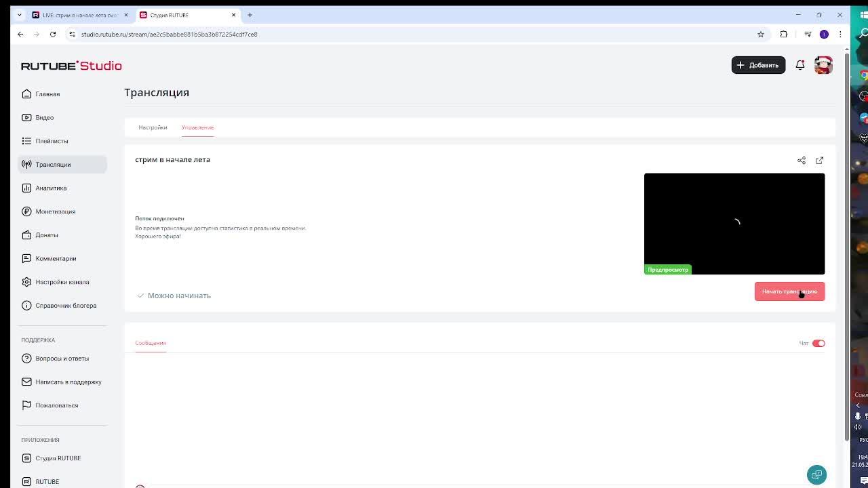The height and width of the screenshot is (488, 868).
Task: Open the user avatar profile menu
Action: 823,65
